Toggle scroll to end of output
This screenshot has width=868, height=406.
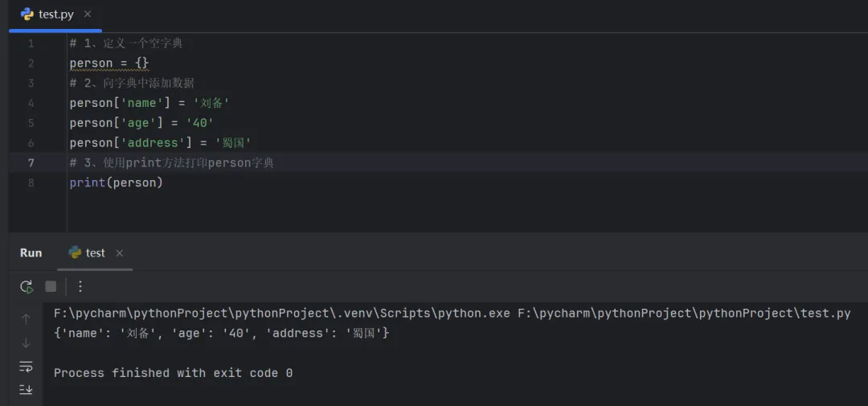pyautogui.click(x=26, y=389)
